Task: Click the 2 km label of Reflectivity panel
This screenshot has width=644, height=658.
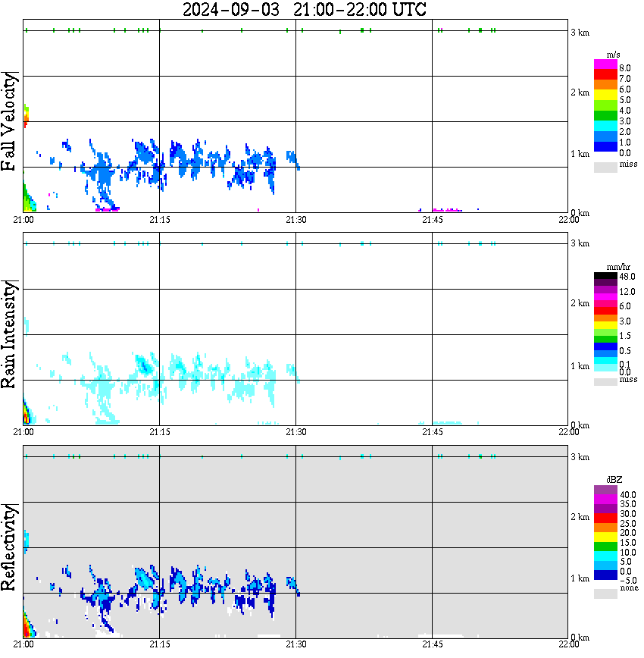Action: pyautogui.click(x=580, y=517)
